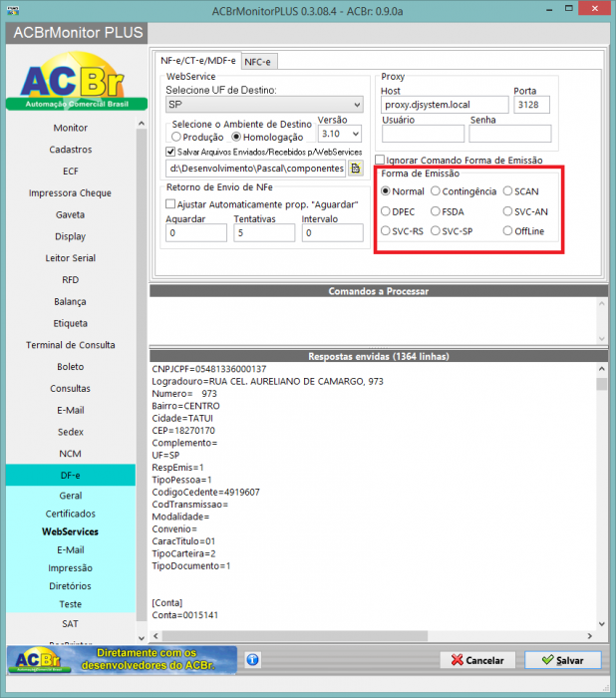
Task: Select the DF-e sidebar section
Action: [71, 476]
